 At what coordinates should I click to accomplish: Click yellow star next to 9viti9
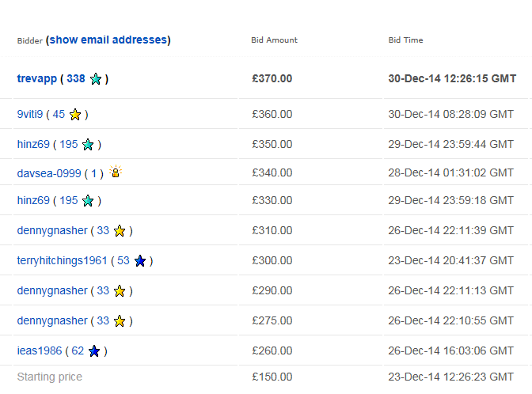click(x=75, y=115)
